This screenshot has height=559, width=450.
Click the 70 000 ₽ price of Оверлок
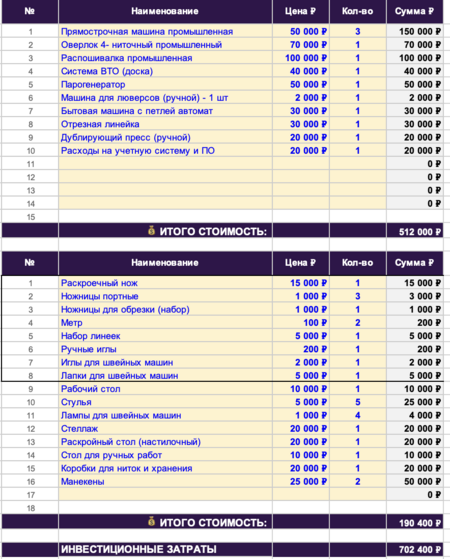point(301,45)
